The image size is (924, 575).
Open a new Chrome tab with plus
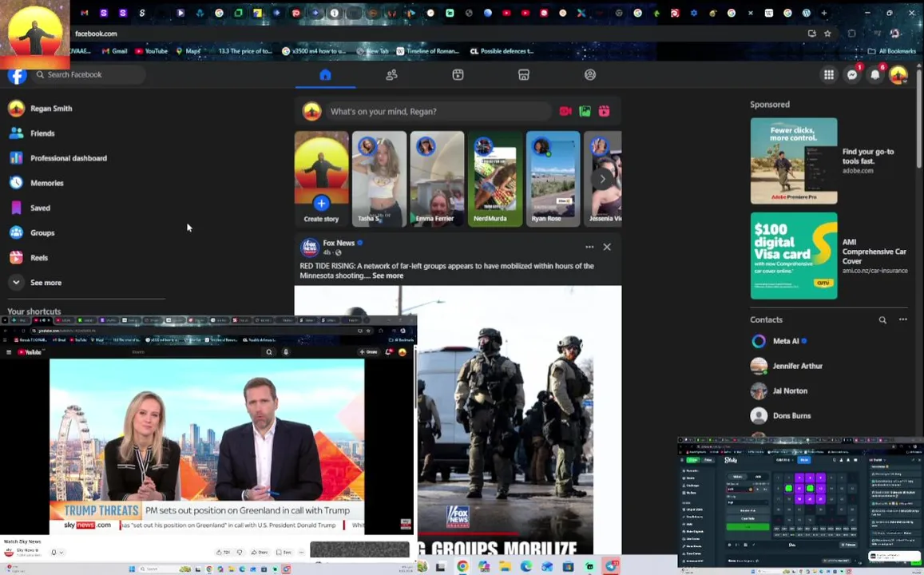coord(824,13)
